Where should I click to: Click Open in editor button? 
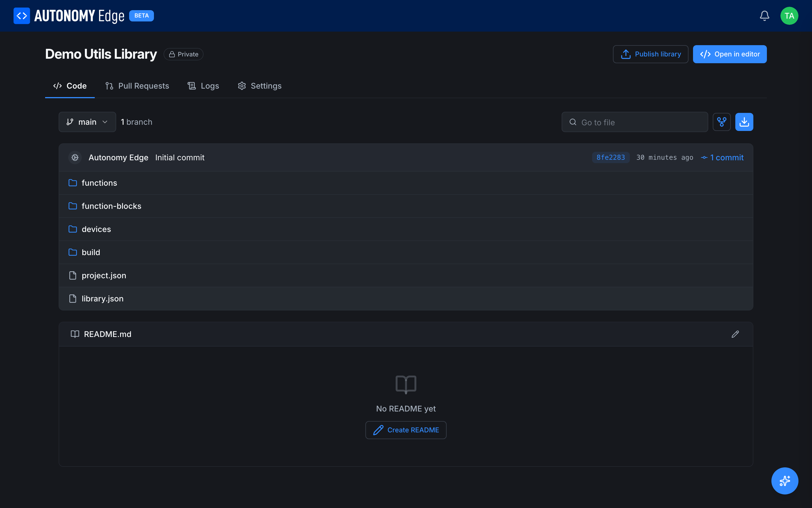point(729,54)
